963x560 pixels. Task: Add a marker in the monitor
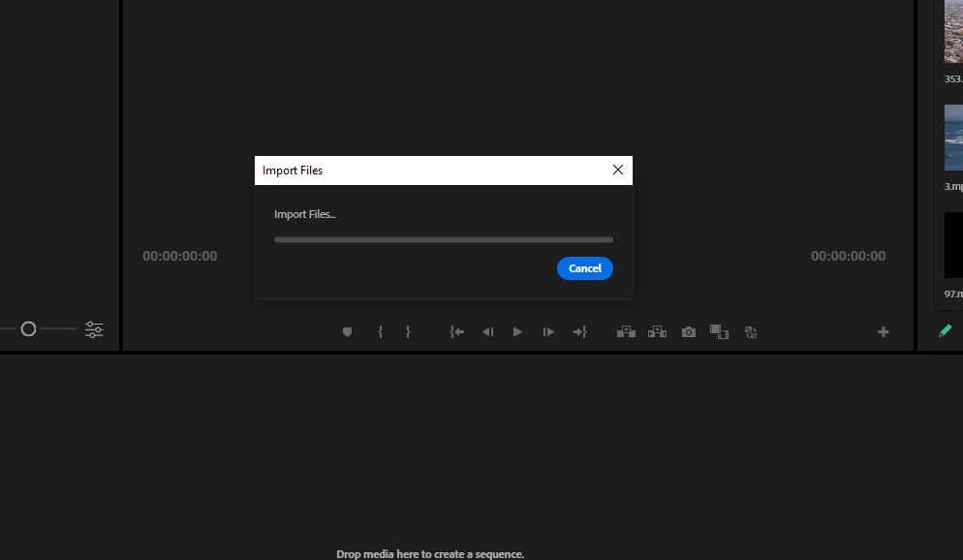[347, 332]
